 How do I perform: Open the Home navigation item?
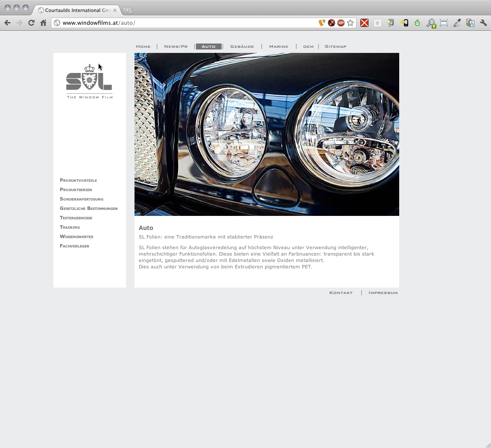[143, 47]
